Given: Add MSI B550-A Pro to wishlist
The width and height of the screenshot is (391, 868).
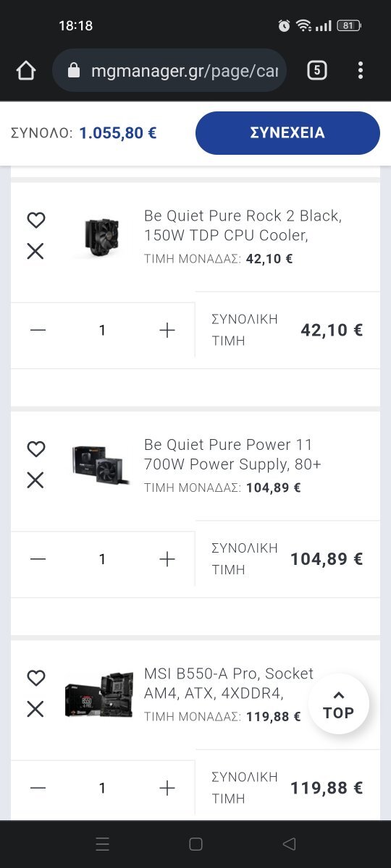Looking at the screenshot, I should tap(35, 678).
